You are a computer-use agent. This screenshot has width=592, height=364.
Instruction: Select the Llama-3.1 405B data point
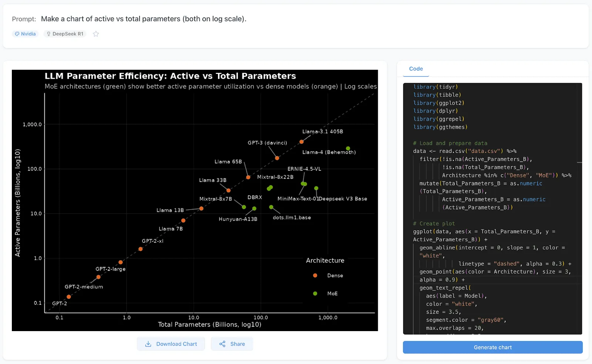pos(302,141)
